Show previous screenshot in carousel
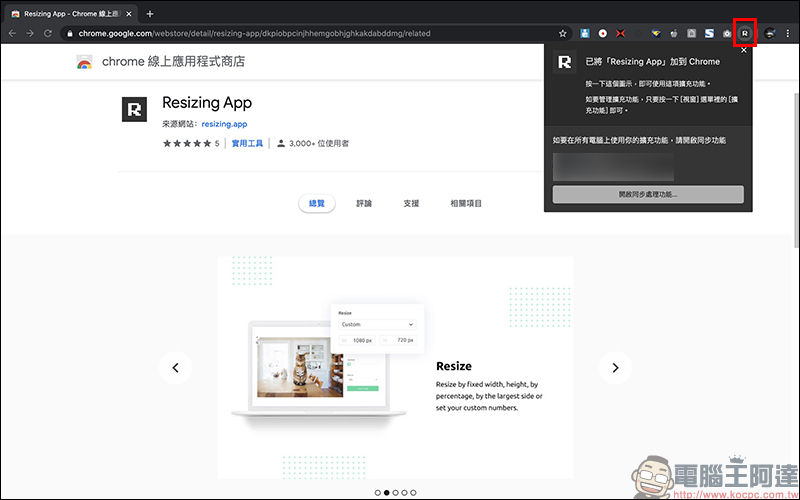800x500 pixels. point(176,367)
